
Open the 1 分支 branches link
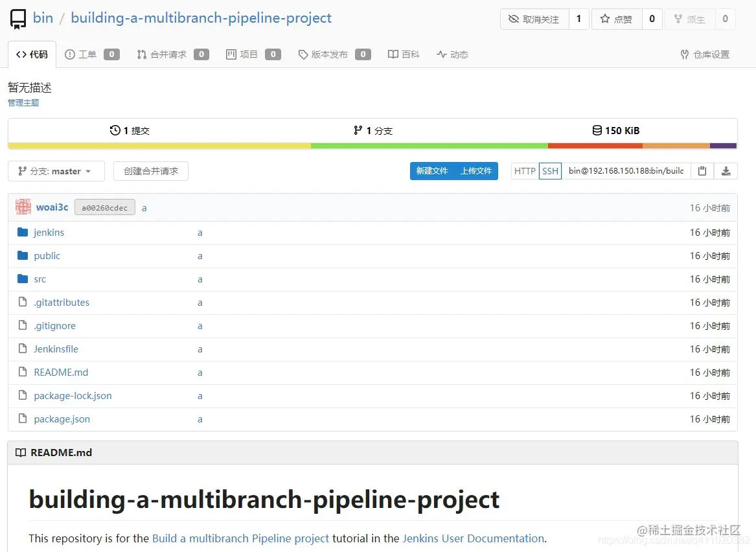click(373, 130)
